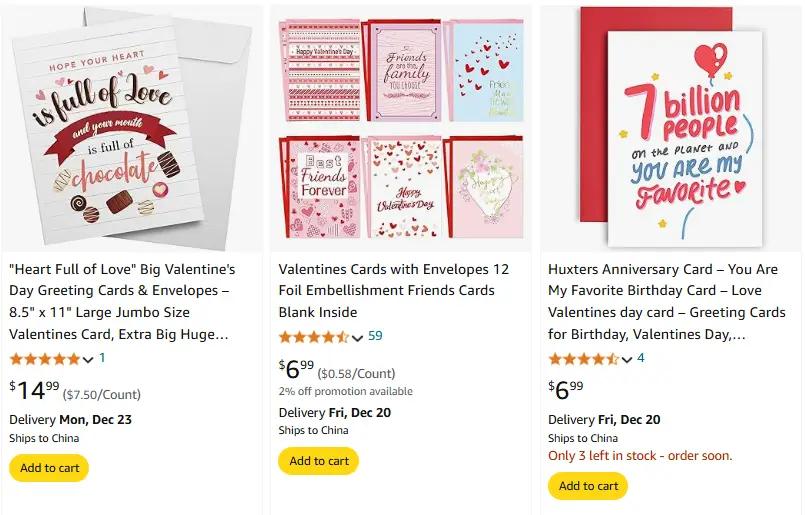Open the 7 billion people card image
Screen dimensions: 805x515
point(670,128)
